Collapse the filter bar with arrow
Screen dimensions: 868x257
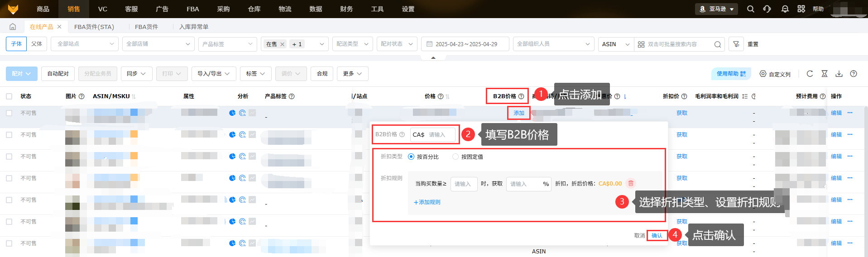tap(433, 57)
